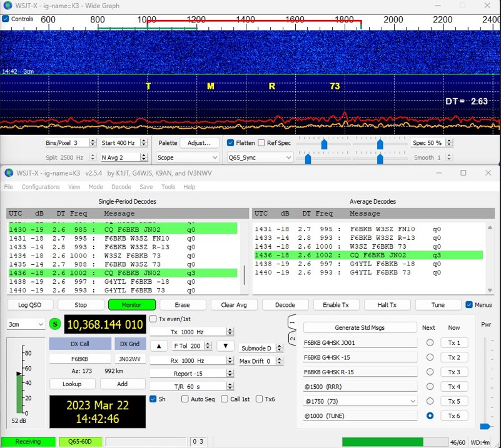Click the down arrow beside F Tol
The width and height of the screenshot is (501, 448).
pyautogui.click(x=225, y=346)
